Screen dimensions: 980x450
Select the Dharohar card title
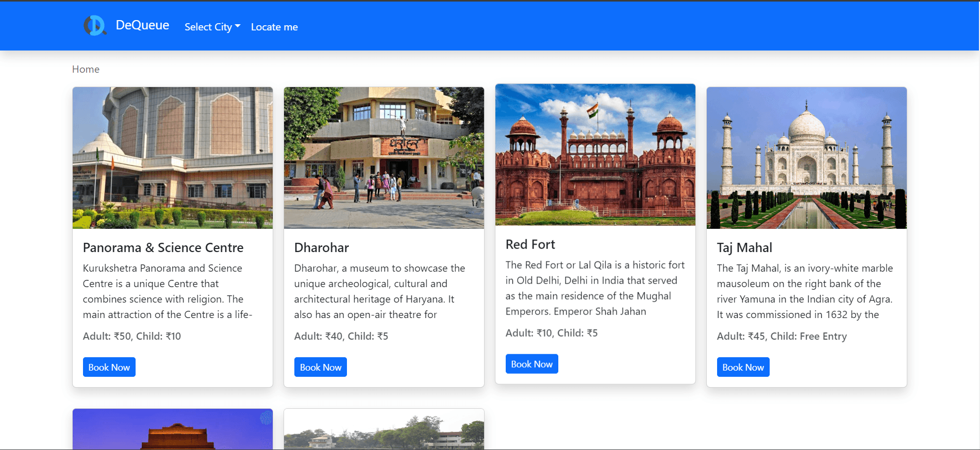322,247
